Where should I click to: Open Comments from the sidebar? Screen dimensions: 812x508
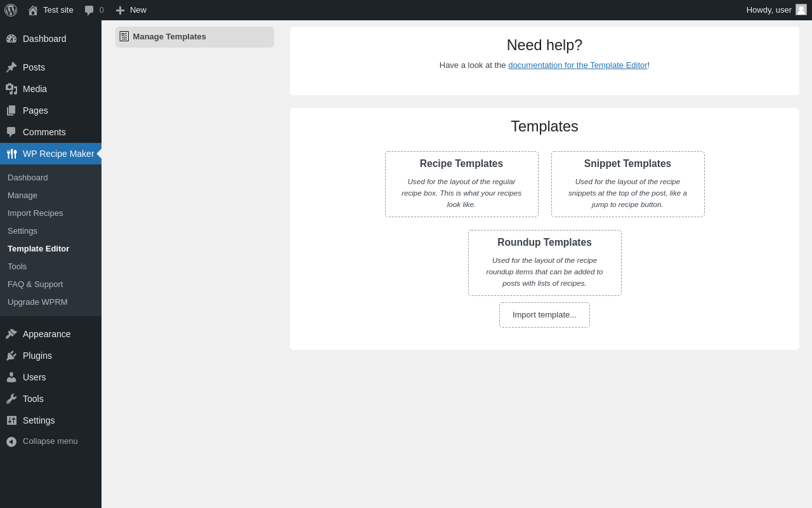click(51, 132)
